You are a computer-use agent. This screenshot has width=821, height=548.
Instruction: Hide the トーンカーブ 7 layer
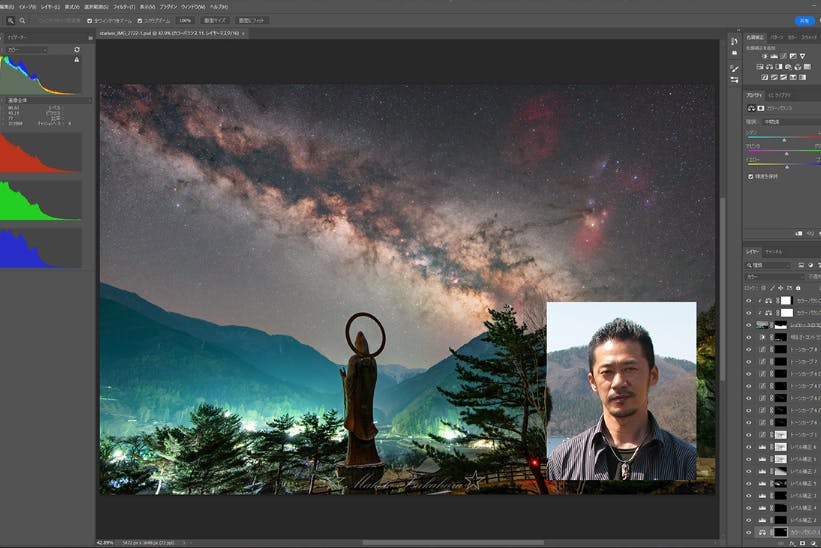tap(749, 362)
